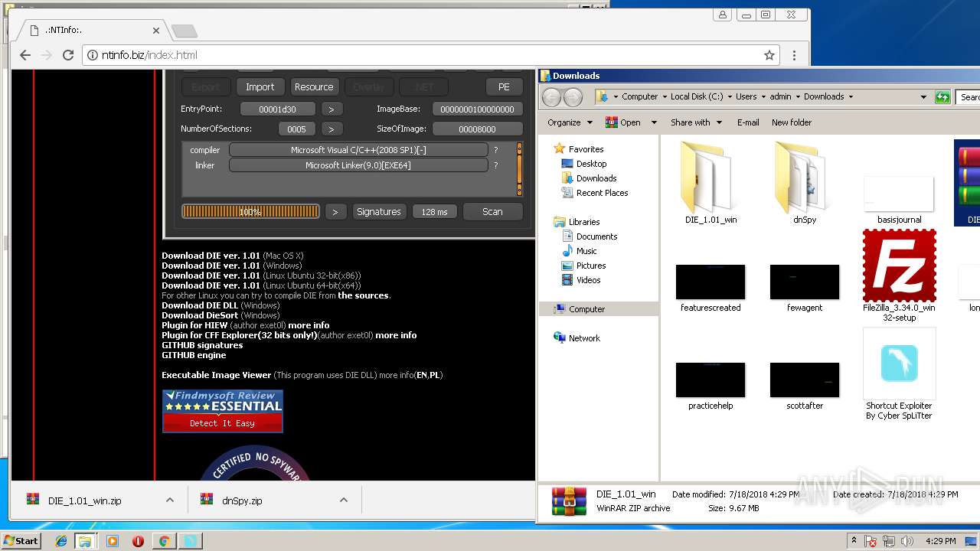Reload the ntinfo.biz page
Screen dimensions: 980x551
(x=67, y=55)
